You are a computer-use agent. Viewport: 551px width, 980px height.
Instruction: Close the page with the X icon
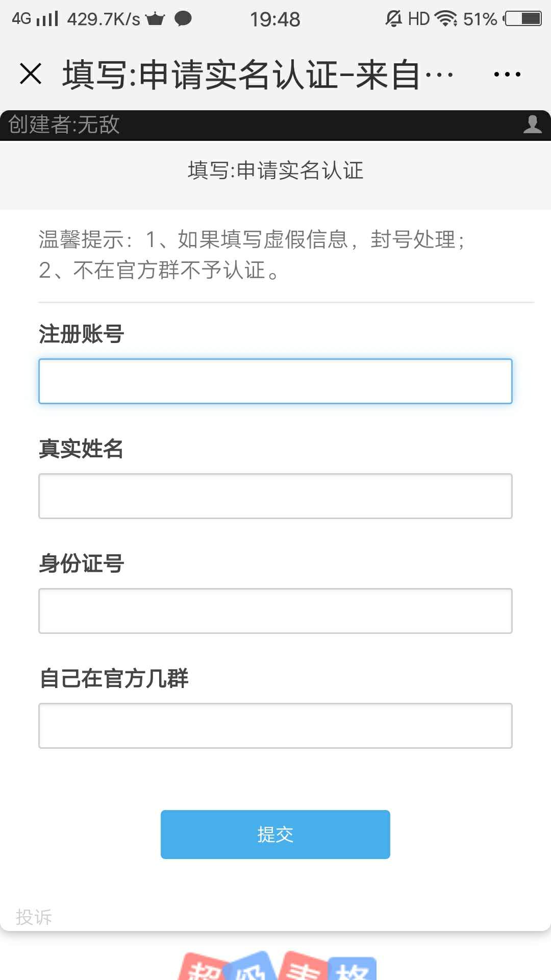[x=31, y=73]
